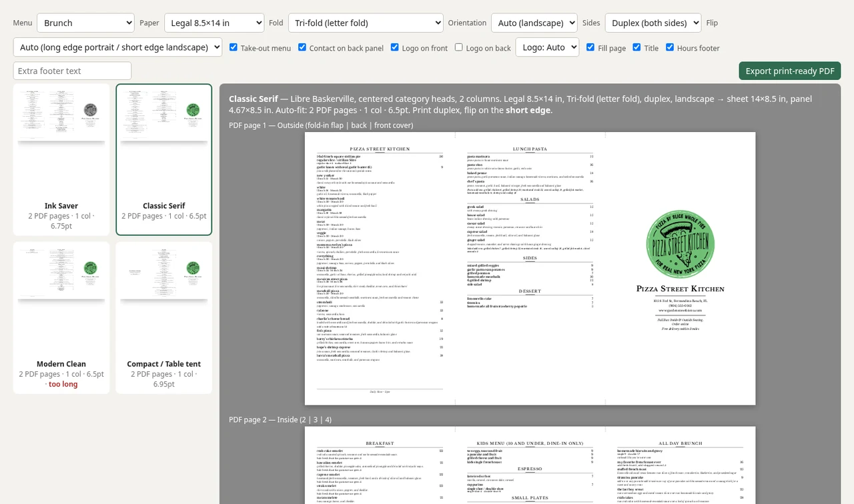
Task: Click the Espresso heading on page 2
Action: point(530,469)
